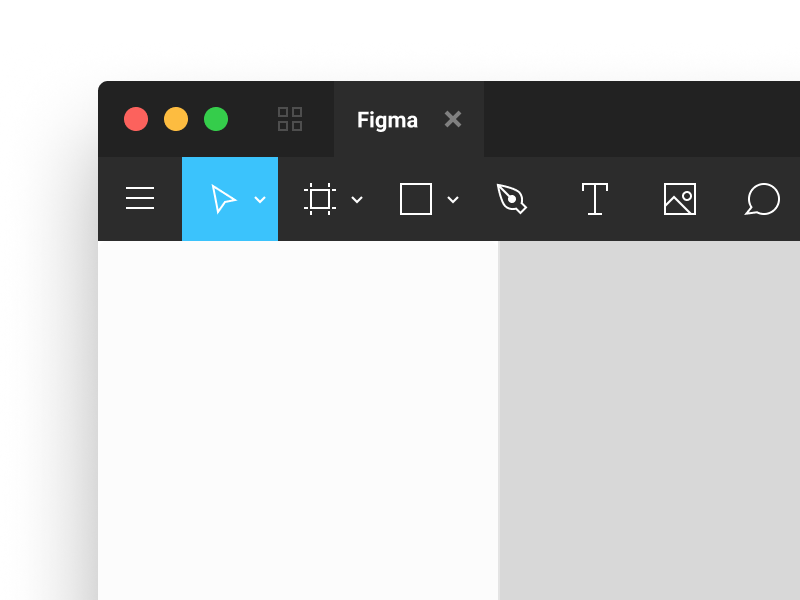Click the yellow minimize traffic light
The image size is (800, 600).
pyautogui.click(x=176, y=119)
